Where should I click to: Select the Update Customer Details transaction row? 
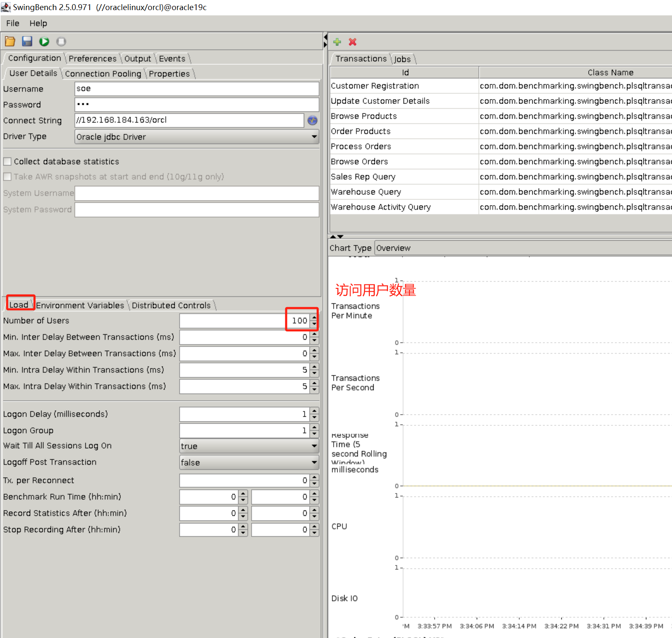[501, 101]
